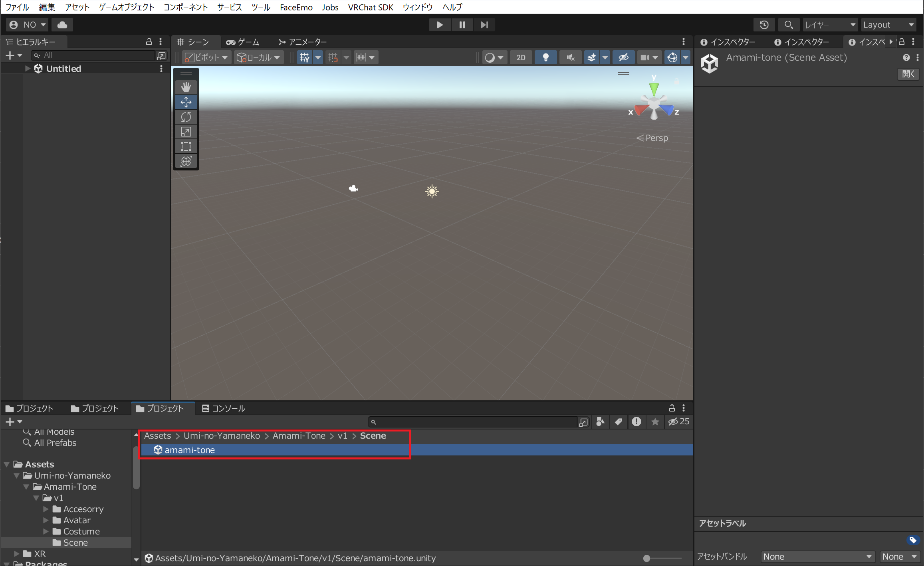
Task: Select the Move tool
Action: [186, 102]
